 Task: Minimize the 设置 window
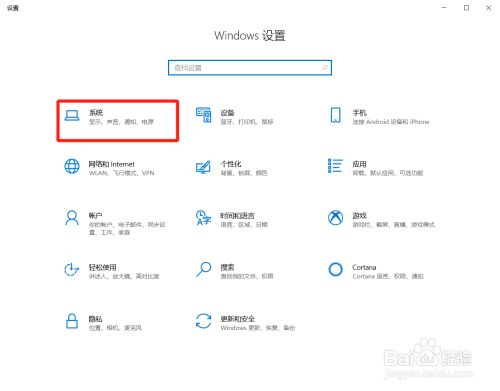[444, 8]
